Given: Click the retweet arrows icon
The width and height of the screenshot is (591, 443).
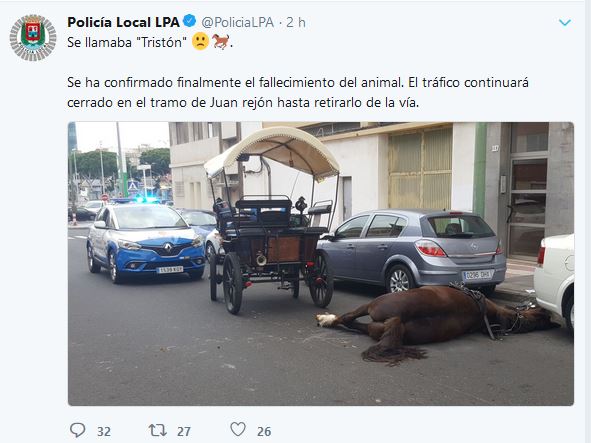Looking at the screenshot, I should click(158, 430).
